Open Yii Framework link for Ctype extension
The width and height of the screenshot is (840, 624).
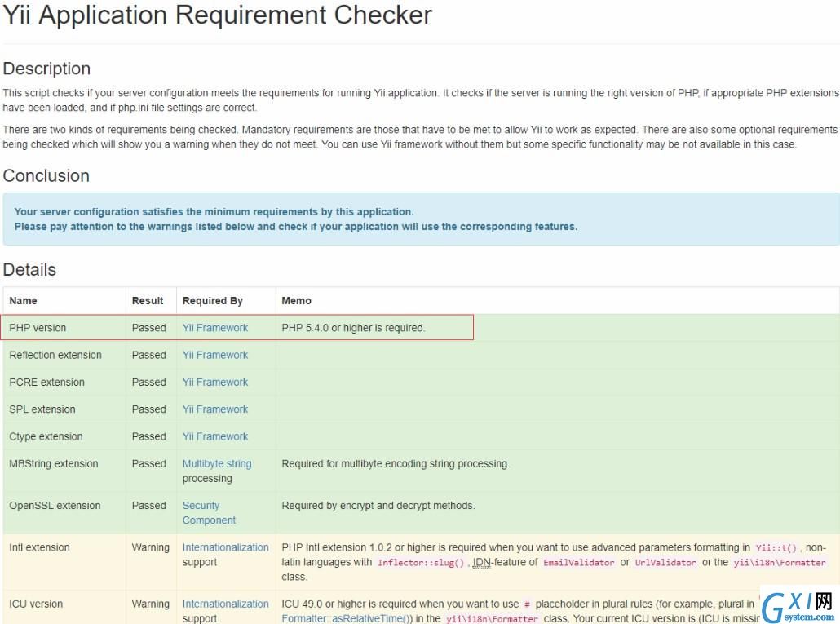(214, 436)
